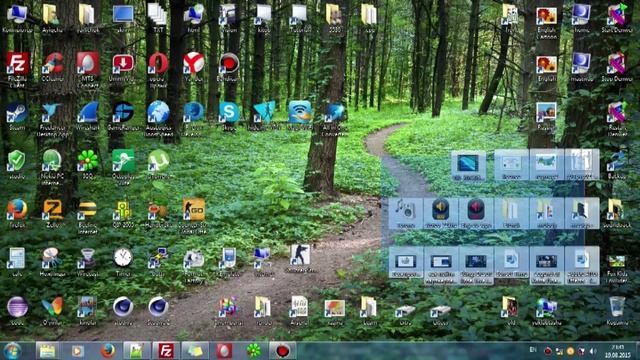Open the volume speaker tray icon
Screen dimensions: 640x360
pyautogui.click(x=593, y=351)
